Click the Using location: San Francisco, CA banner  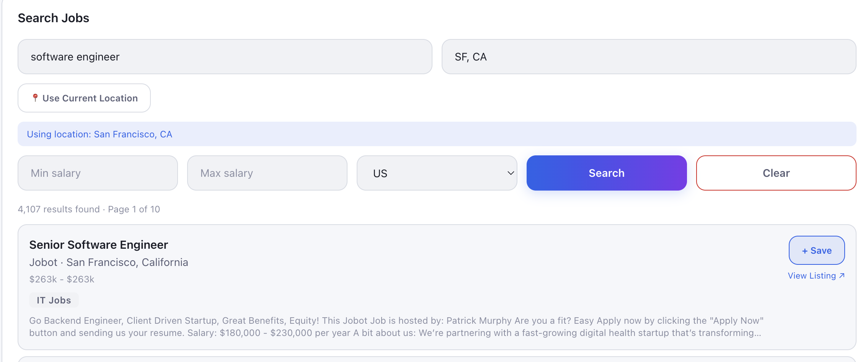point(100,134)
